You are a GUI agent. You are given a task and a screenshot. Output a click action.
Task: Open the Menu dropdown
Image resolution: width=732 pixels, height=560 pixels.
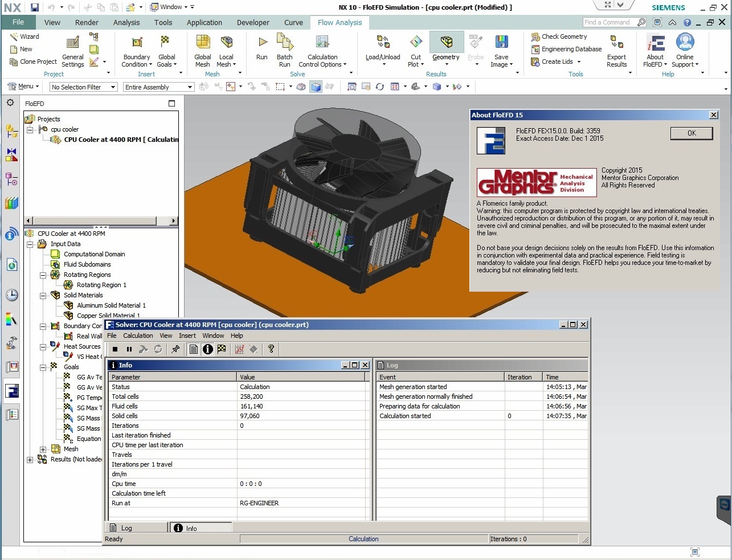[x=23, y=87]
